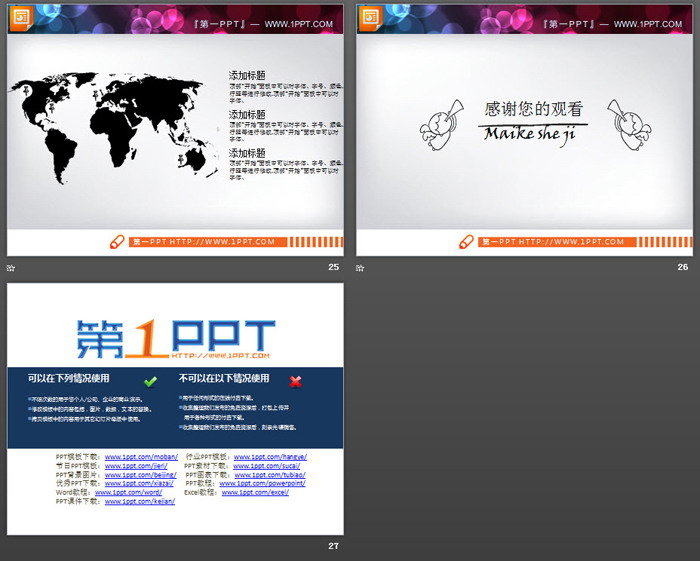Click slide number 25 label
The image size is (700, 561).
pos(333,267)
